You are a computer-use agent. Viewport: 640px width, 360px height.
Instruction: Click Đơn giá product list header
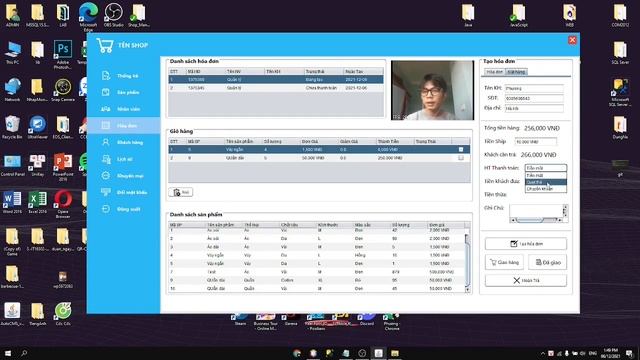tap(446, 225)
